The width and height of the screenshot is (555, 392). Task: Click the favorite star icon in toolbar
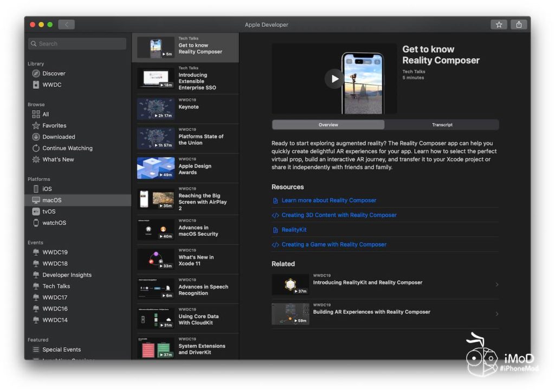point(499,24)
